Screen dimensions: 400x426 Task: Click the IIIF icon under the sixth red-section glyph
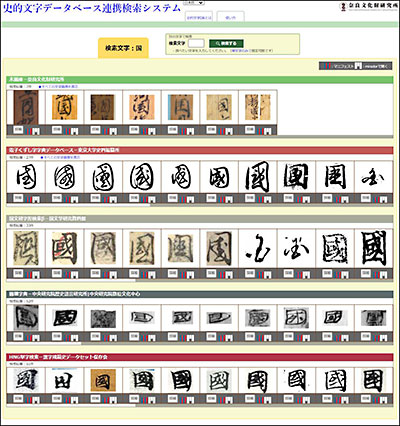coord(222,199)
